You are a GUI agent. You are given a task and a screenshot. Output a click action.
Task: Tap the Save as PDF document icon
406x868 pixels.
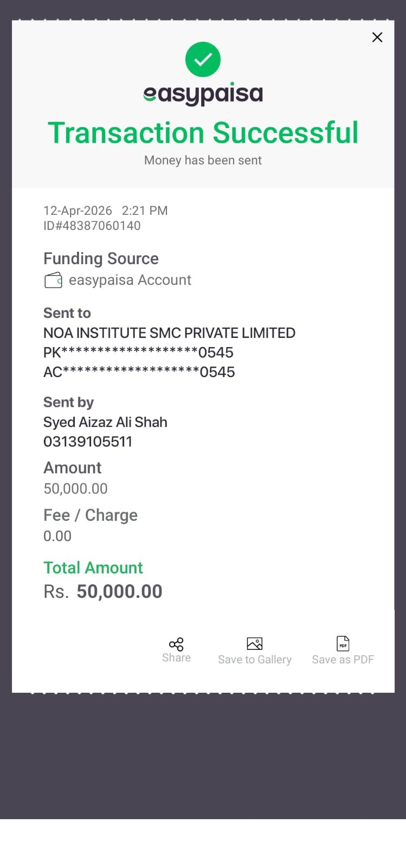(x=343, y=643)
